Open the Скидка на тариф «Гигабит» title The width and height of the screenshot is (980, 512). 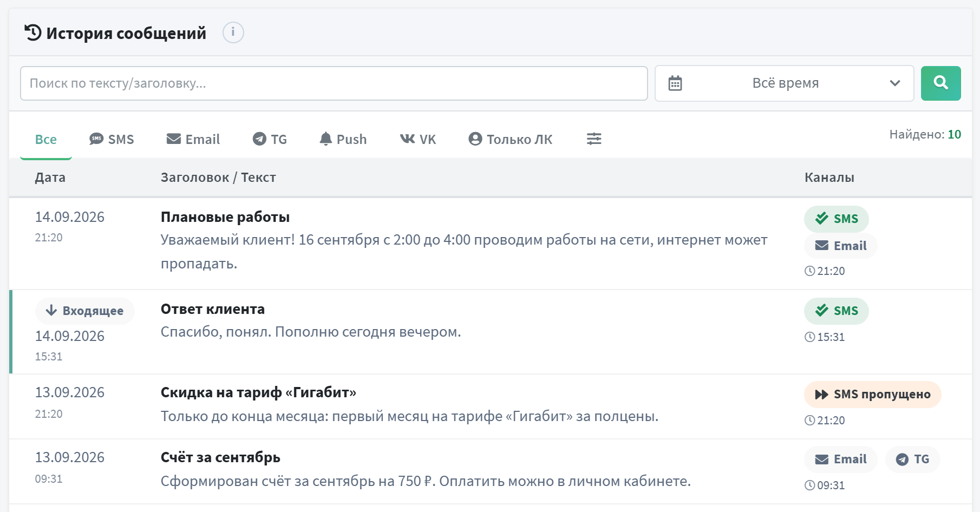click(x=259, y=392)
